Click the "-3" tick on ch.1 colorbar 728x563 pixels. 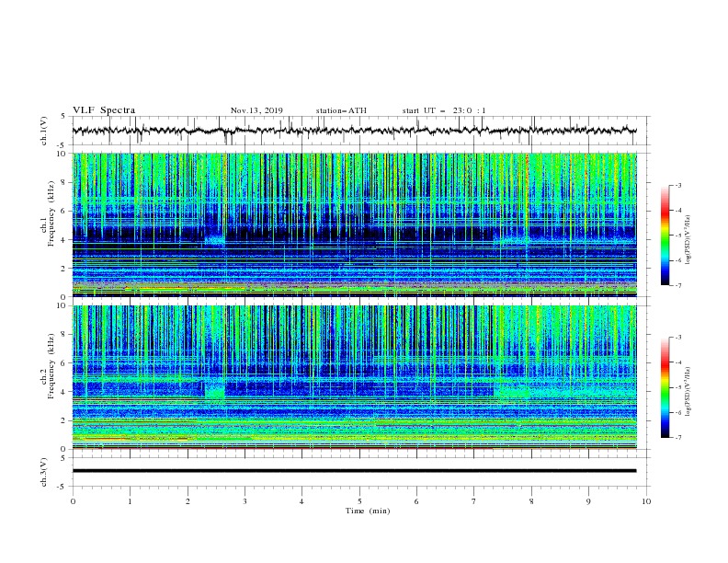click(677, 185)
